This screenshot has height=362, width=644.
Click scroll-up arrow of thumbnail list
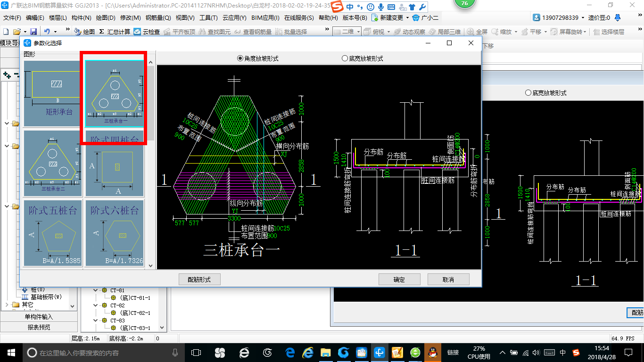[x=151, y=63]
